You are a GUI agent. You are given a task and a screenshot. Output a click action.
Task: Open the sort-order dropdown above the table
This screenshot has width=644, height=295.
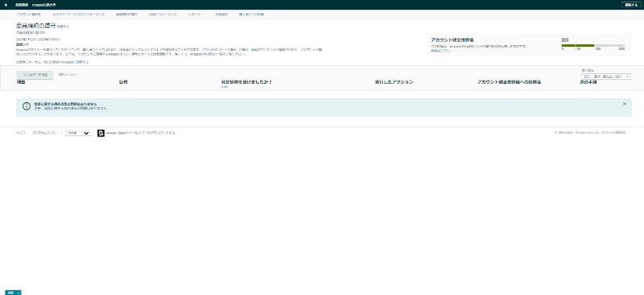(606, 77)
